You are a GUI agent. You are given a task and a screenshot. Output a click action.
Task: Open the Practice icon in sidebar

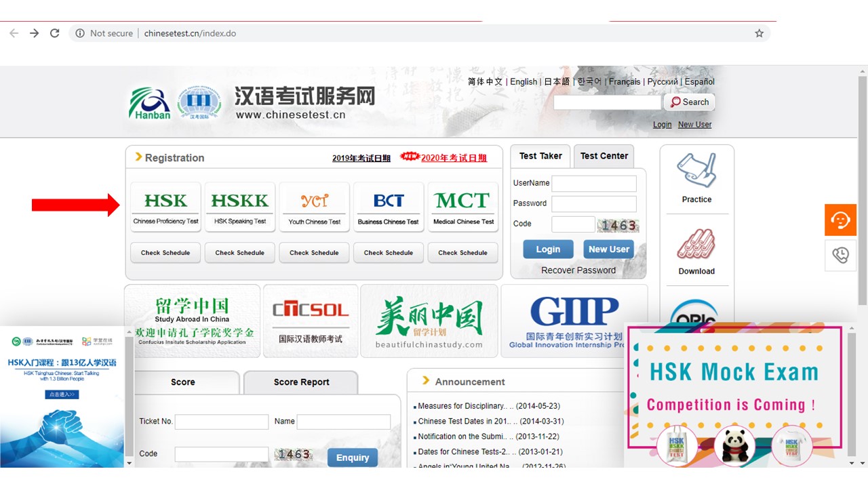[697, 178]
